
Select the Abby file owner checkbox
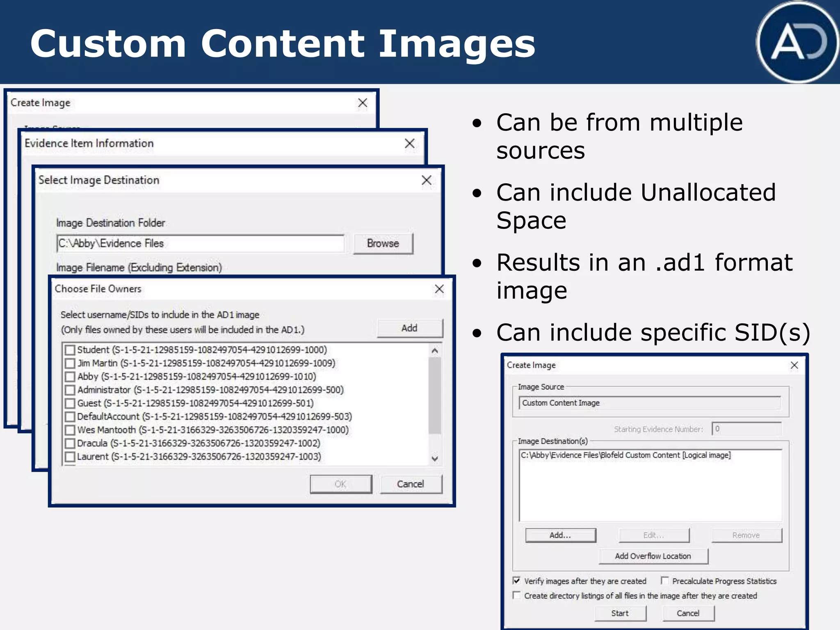click(70, 377)
